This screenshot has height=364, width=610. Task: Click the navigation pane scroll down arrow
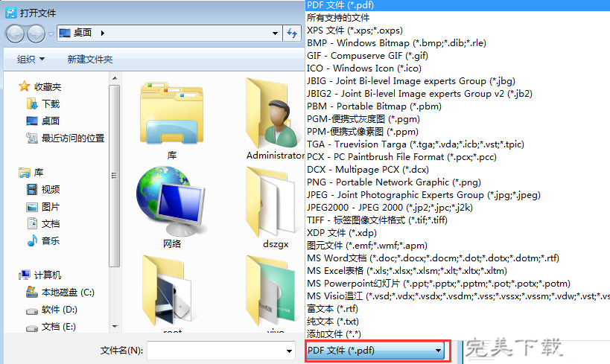tap(115, 327)
